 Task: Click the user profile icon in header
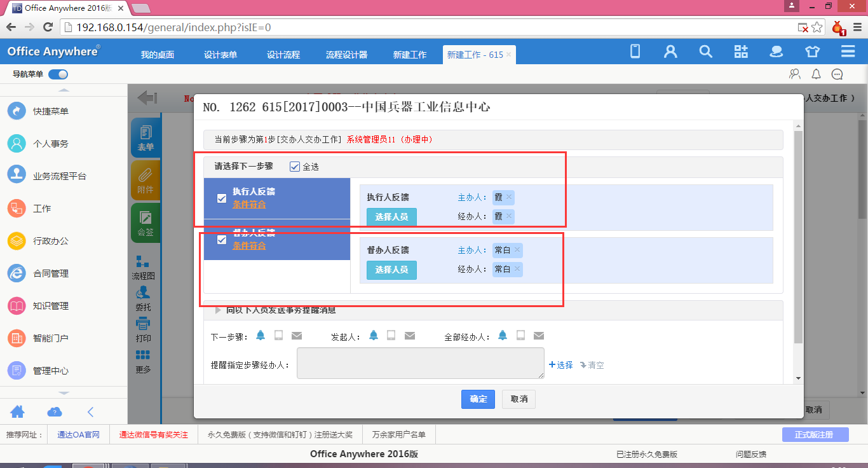tap(670, 52)
